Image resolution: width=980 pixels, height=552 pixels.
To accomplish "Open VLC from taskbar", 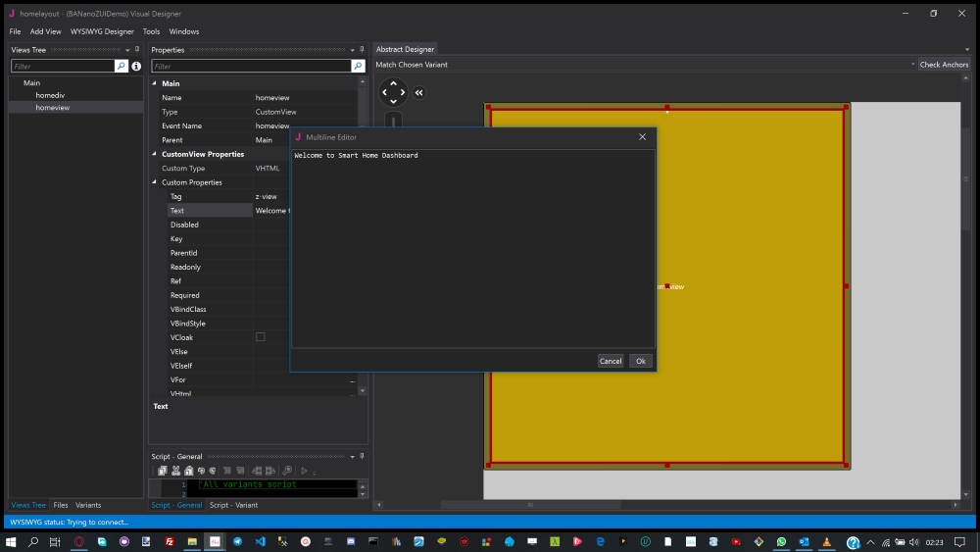I will [827, 542].
